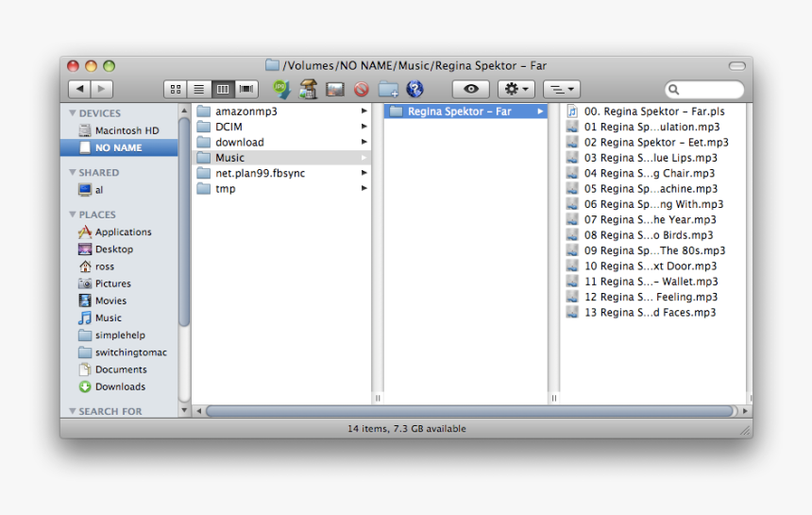The width and height of the screenshot is (812, 515).
Task: Click the Quick Look eye button
Action: [471, 89]
